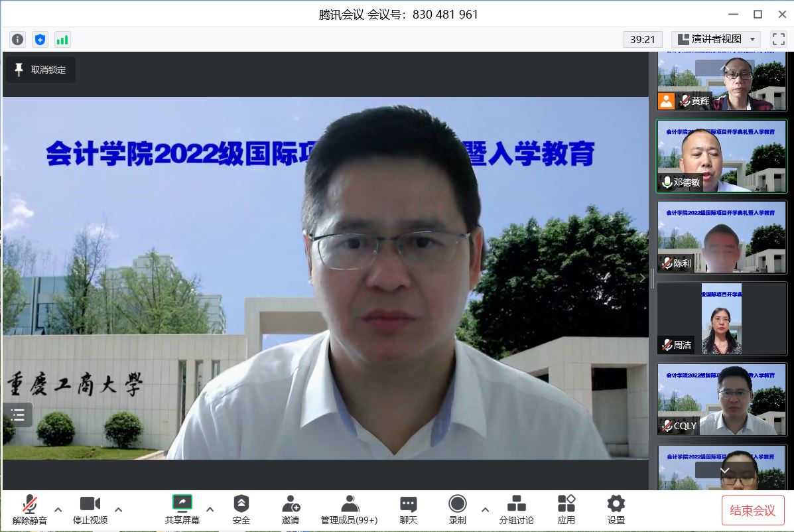Screen dimensions: 794x532
Task: Open the 设置 settings gear
Action: 616,509
